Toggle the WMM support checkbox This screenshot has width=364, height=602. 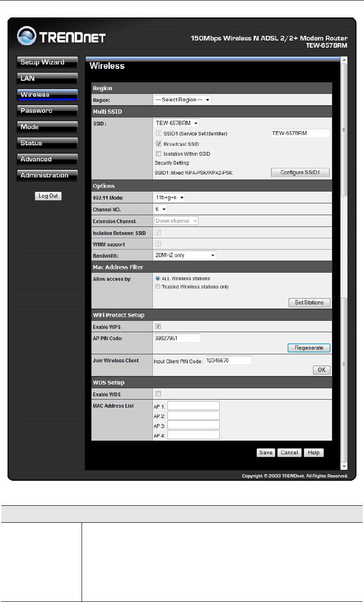(158, 243)
